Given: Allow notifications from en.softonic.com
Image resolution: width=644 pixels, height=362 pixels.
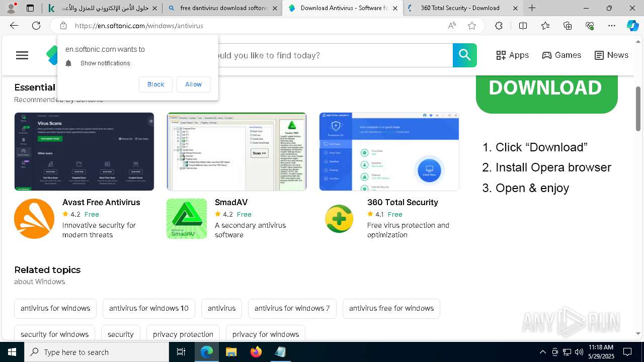Looking at the screenshot, I should pos(193,84).
